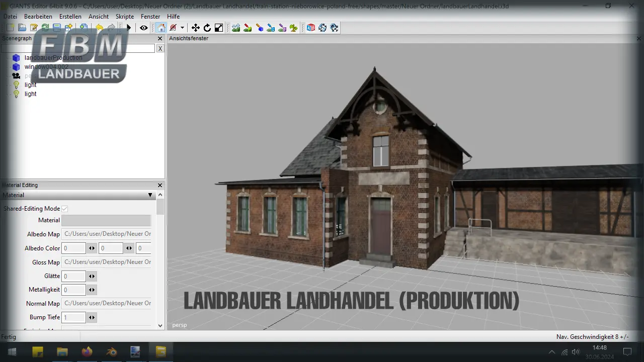
Task: Click the persp camera label in viewport
Action: click(180, 325)
